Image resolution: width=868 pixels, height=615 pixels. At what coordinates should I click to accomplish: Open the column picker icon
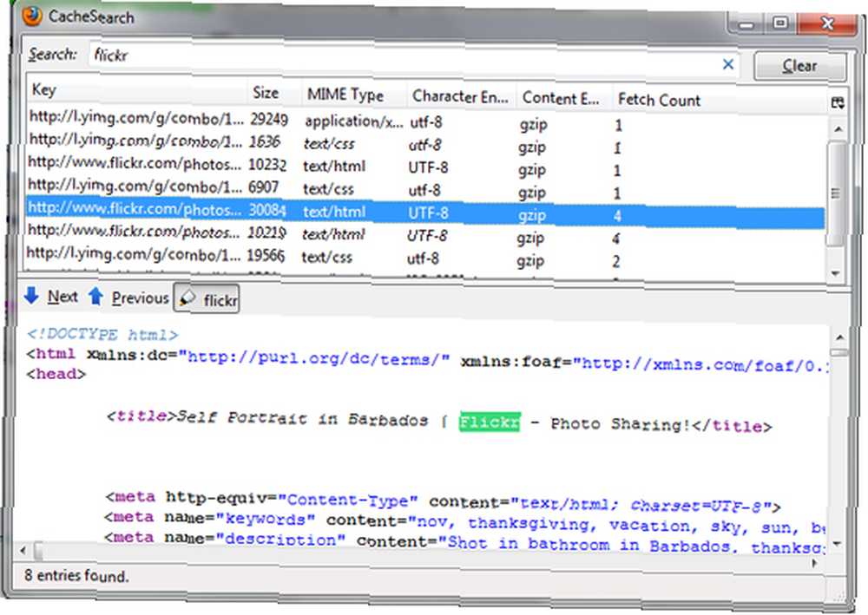click(x=838, y=102)
